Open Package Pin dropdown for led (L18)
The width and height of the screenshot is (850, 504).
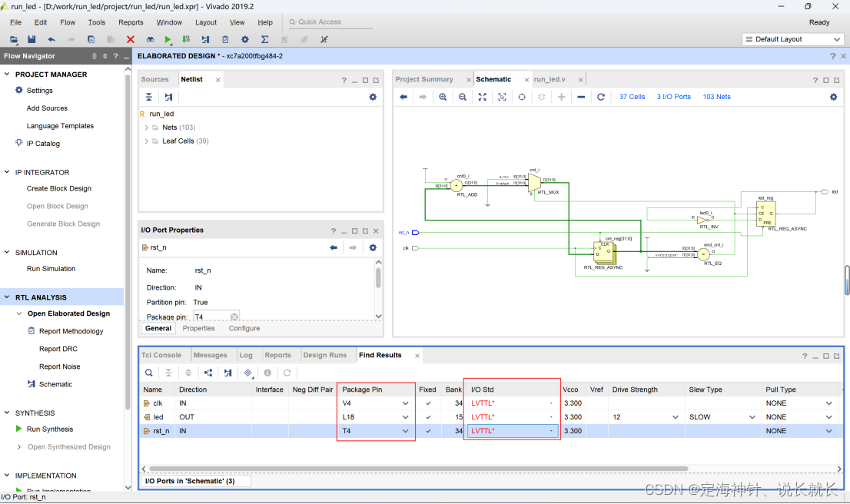[406, 416]
